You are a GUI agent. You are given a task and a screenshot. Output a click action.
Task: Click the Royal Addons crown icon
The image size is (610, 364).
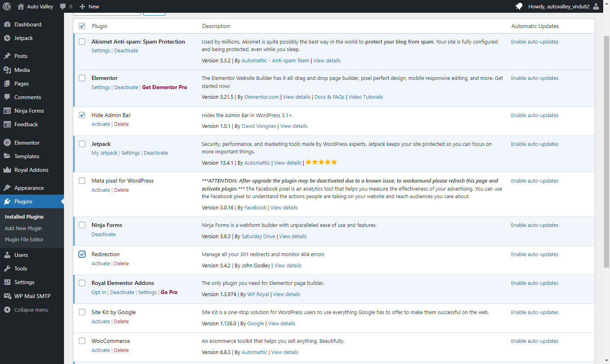[7, 170]
